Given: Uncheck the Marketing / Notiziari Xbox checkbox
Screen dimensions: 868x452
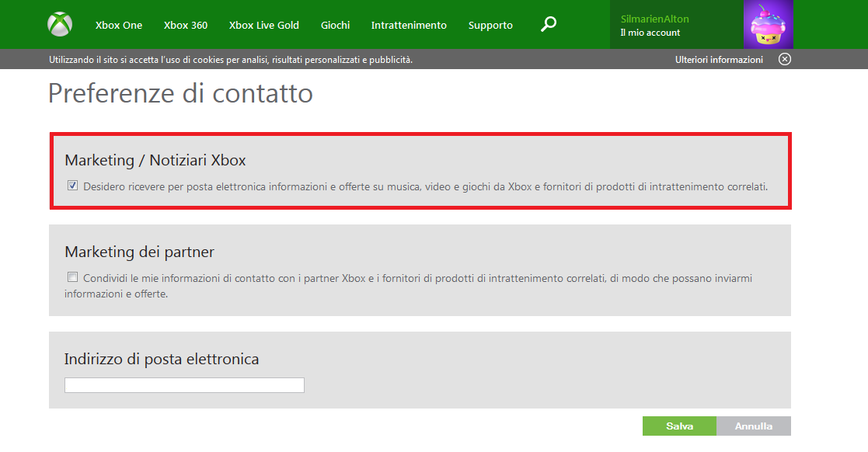Looking at the screenshot, I should pyautogui.click(x=73, y=186).
